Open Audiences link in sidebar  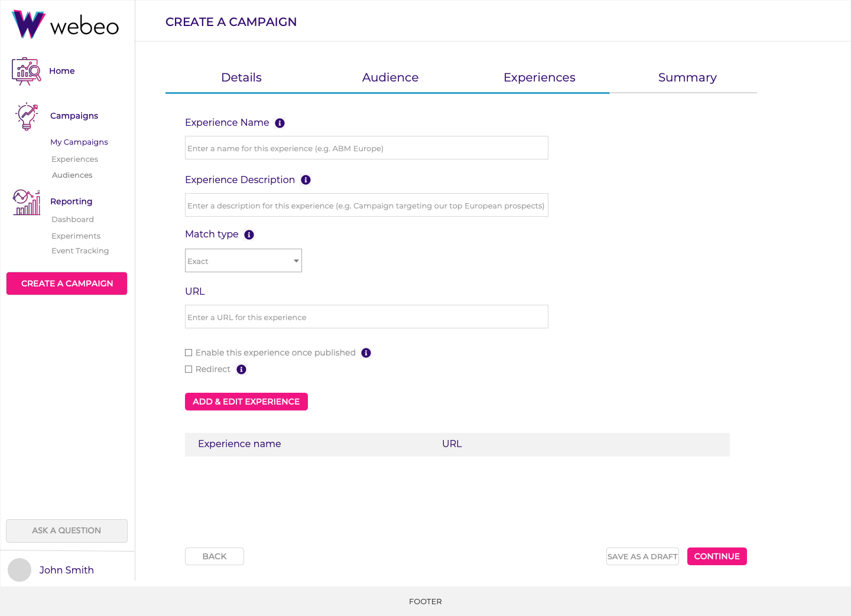[72, 175]
